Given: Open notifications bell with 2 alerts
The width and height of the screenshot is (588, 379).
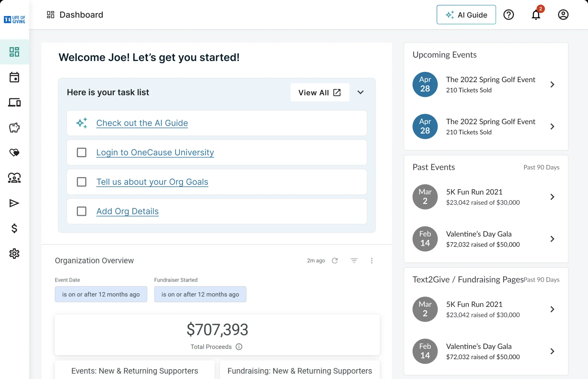Looking at the screenshot, I should [536, 14].
